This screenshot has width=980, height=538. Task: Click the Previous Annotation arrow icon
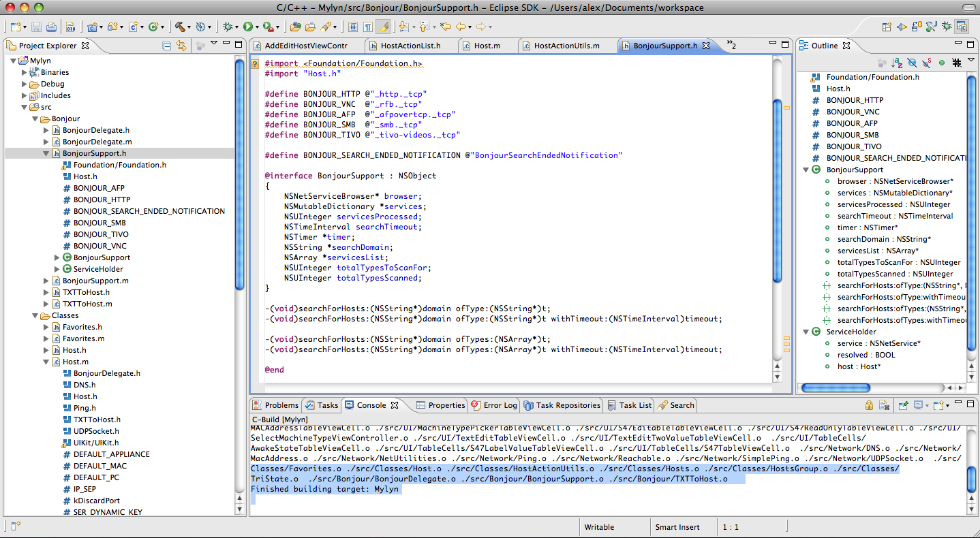[x=423, y=27]
